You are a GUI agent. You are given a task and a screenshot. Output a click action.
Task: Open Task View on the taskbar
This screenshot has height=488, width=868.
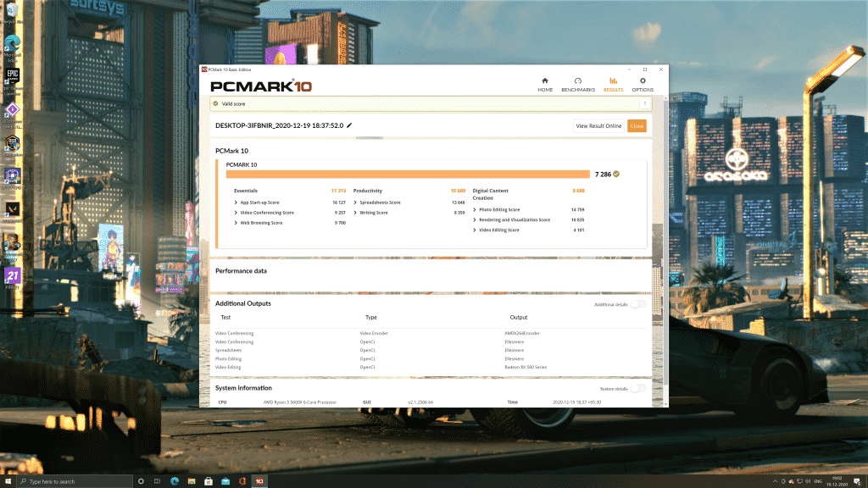click(157, 481)
